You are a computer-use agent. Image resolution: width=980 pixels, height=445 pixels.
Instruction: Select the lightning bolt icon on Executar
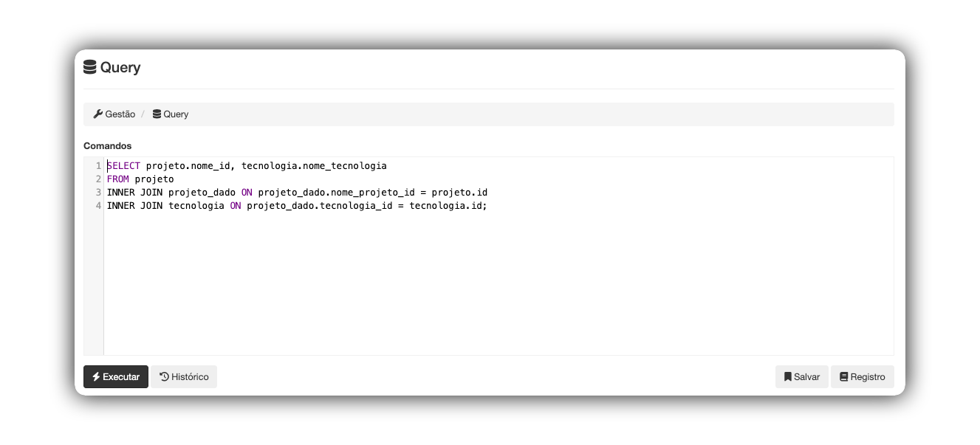95,376
